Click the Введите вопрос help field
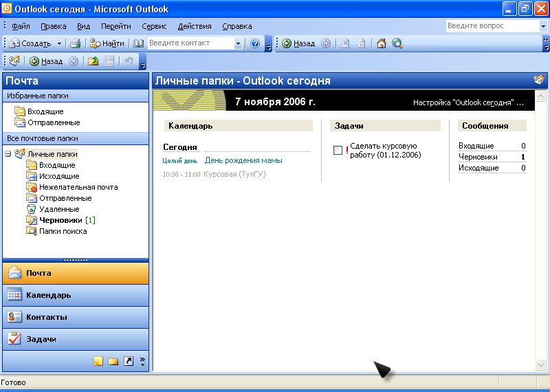Image resolution: width=550 pixels, height=392 pixels. 492,26
